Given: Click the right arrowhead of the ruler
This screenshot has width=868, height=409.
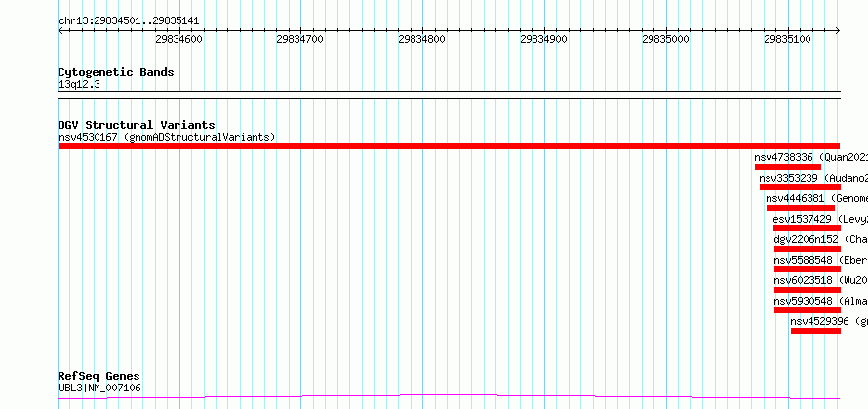Looking at the screenshot, I should pos(838,31).
